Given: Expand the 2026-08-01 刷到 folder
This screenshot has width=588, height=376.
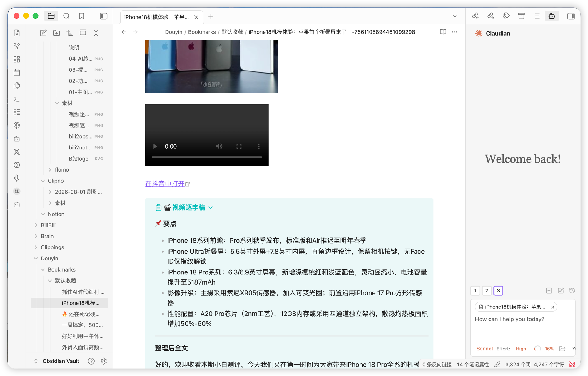Looking at the screenshot, I should click(x=50, y=192).
